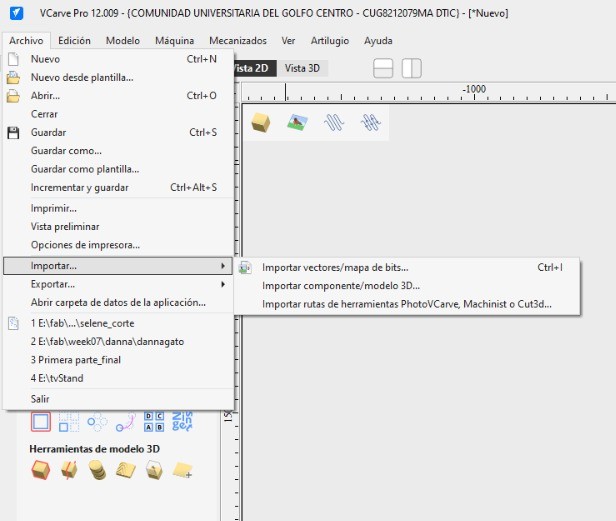
Task: Click the open folder icon beside Abrir
Action: coord(13,96)
